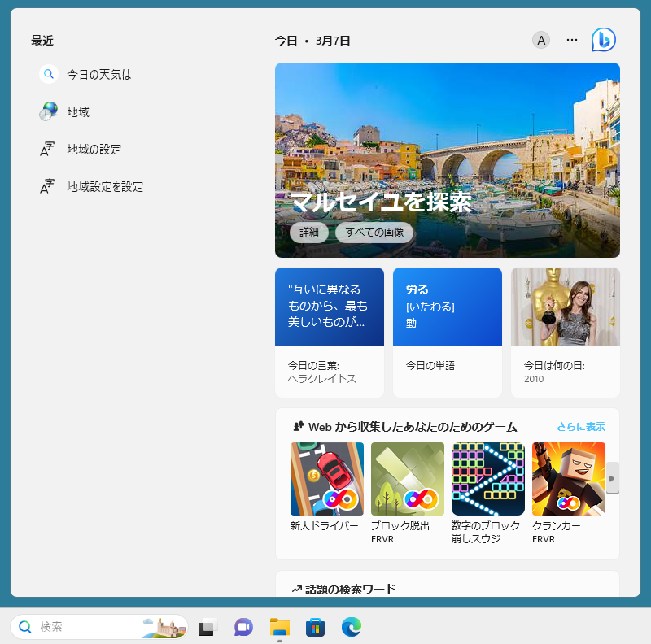Click the search icon beside 今日の天気は

[48, 74]
